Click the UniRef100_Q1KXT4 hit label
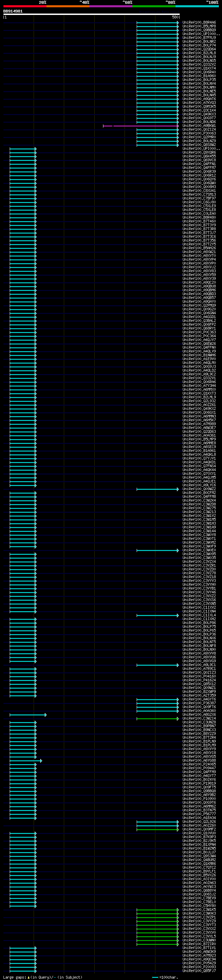Image resolution: width=222 pixels, height=980 pixels. click(x=199, y=68)
